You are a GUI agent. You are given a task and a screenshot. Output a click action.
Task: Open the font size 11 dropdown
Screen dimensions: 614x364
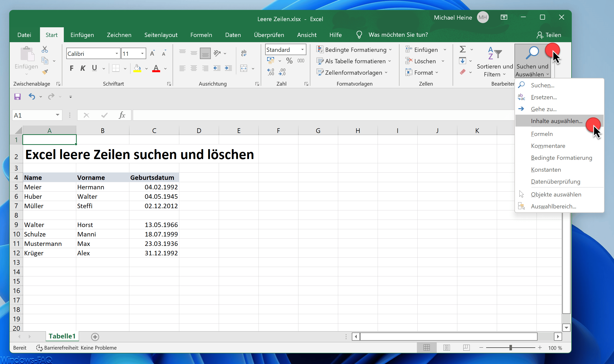pos(142,54)
